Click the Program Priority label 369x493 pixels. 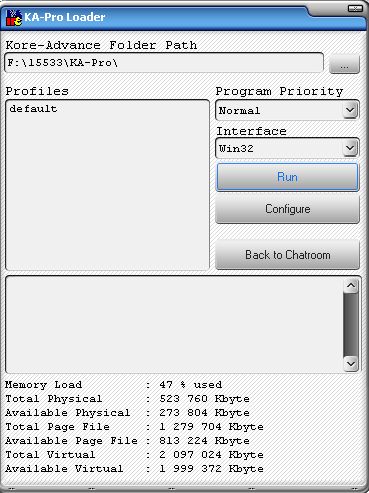tap(279, 91)
